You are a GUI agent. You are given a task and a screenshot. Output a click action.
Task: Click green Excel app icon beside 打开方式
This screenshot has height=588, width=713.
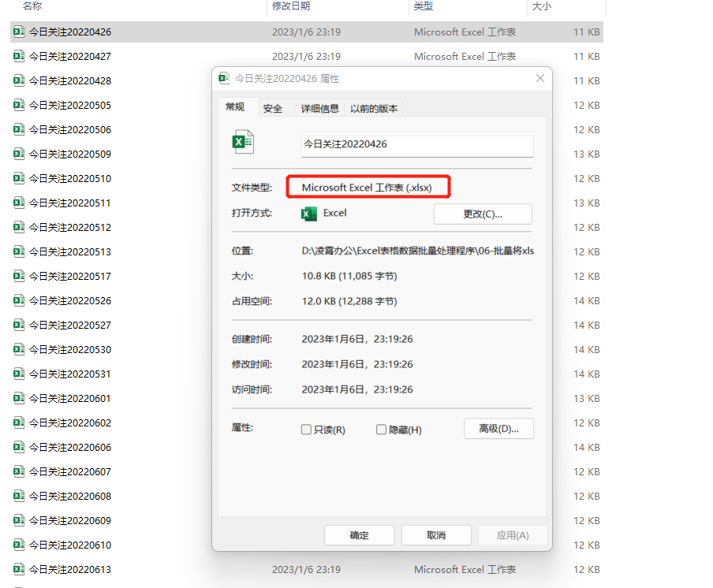(309, 214)
